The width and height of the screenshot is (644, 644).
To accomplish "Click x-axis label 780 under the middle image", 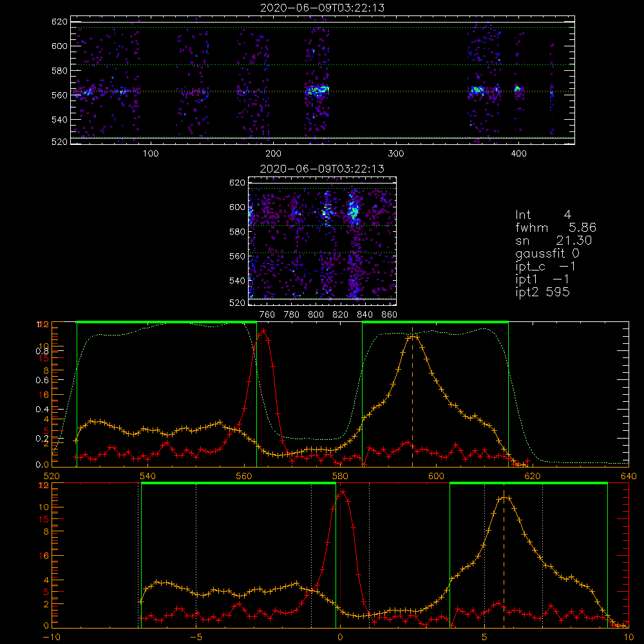I will pyautogui.click(x=292, y=315).
